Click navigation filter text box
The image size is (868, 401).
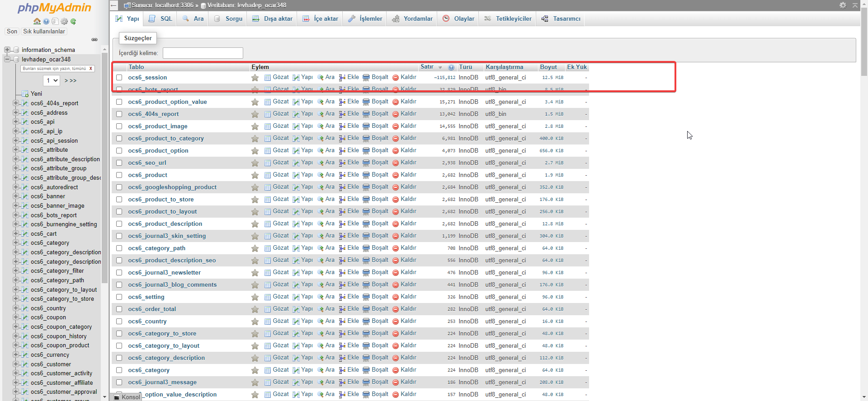[x=54, y=69]
